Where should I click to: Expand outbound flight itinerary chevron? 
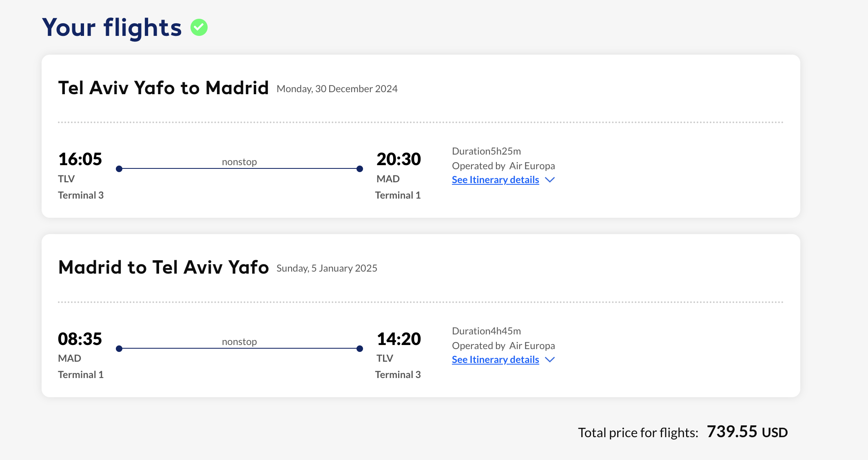point(550,180)
